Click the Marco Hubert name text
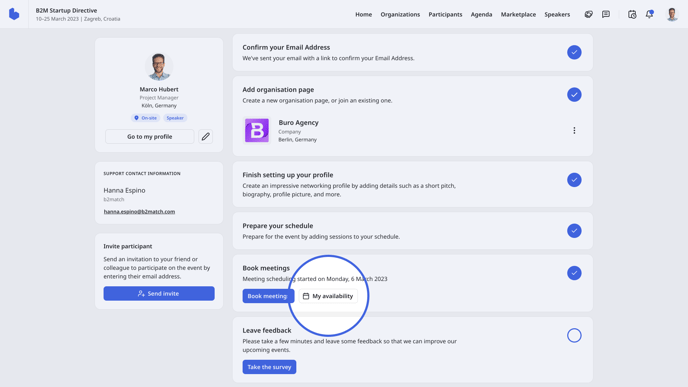This screenshot has height=387, width=688. point(159,89)
